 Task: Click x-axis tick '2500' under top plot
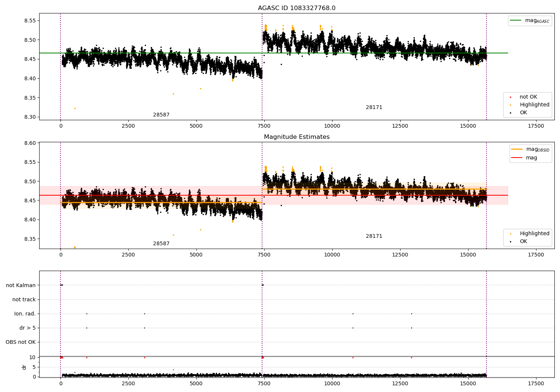tap(128, 126)
